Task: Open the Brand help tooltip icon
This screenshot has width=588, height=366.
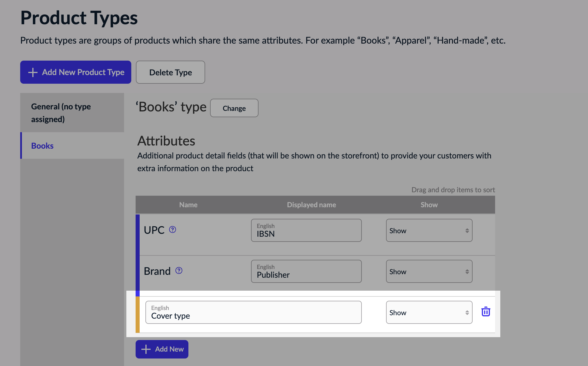Action: pyautogui.click(x=179, y=271)
